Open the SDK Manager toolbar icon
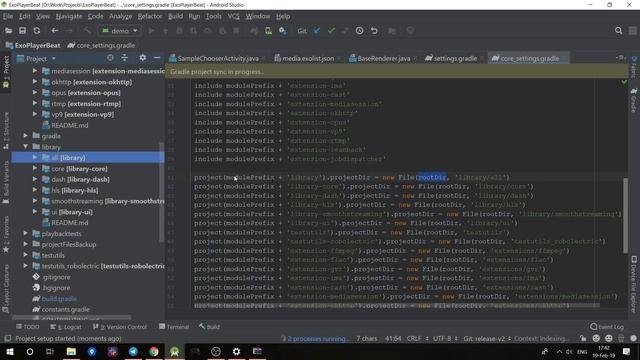Screen dimensions: 640x360 (282, 31)
